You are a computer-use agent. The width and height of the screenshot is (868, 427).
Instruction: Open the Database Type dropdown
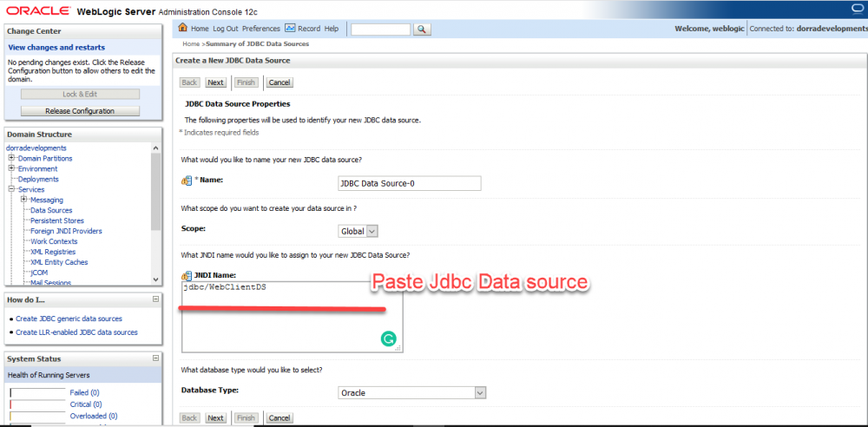(411, 393)
